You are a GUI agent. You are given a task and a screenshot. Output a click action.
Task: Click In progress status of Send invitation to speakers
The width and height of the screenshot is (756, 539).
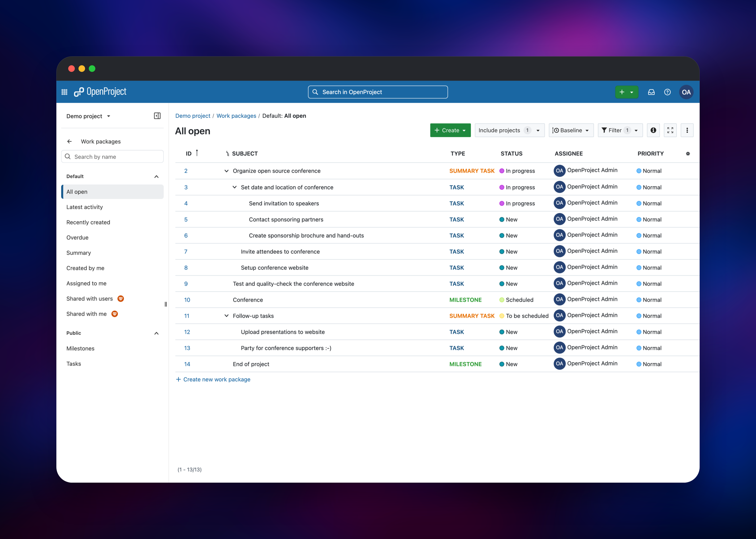[x=517, y=203]
